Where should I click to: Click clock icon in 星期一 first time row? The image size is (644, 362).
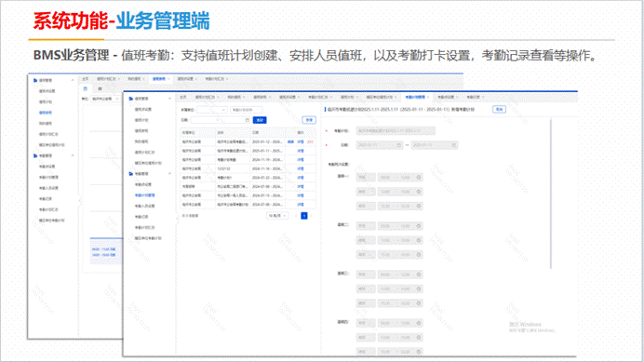click(x=419, y=178)
